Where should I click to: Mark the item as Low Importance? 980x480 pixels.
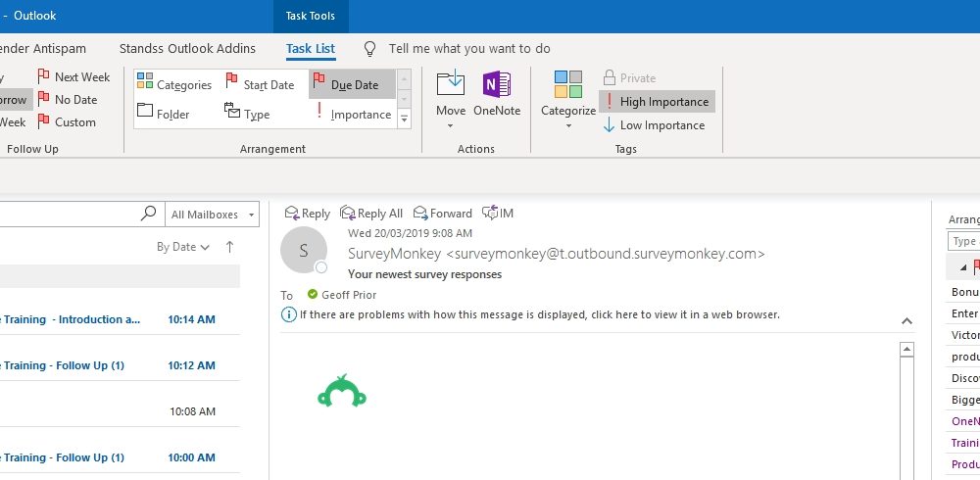[654, 125]
